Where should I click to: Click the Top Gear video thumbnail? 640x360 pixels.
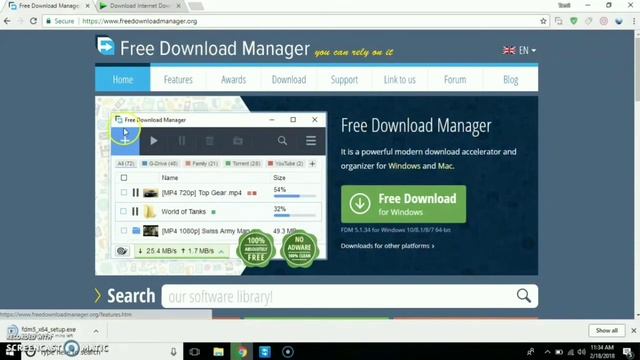[x=150, y=193]
